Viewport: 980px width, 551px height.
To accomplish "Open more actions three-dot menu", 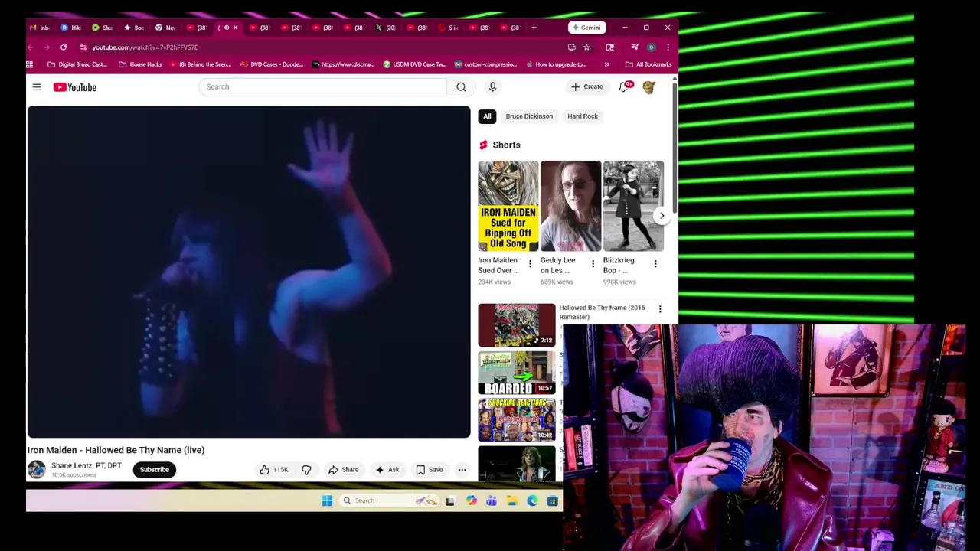I will coord(462,470).
